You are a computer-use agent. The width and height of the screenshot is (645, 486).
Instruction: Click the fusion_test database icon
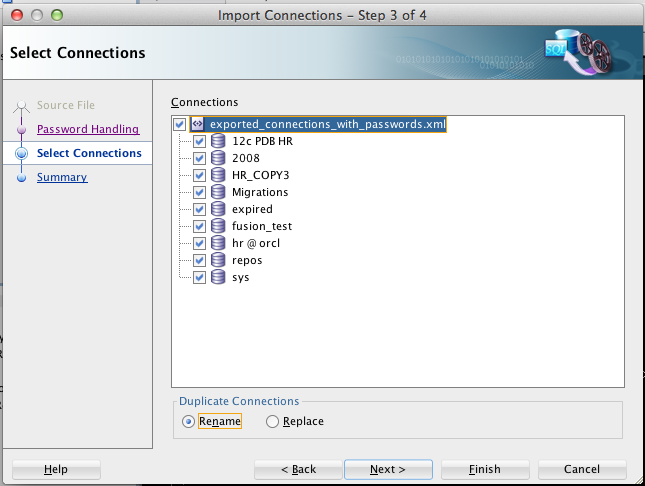[218, 226]
